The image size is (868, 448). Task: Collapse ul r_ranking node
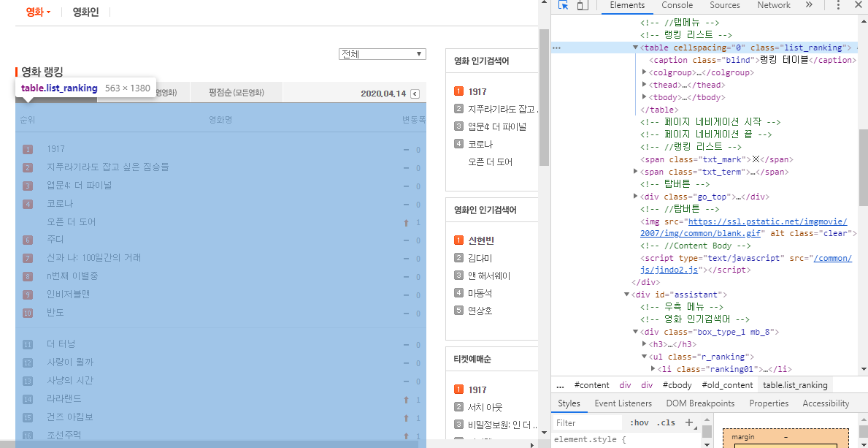645,357
